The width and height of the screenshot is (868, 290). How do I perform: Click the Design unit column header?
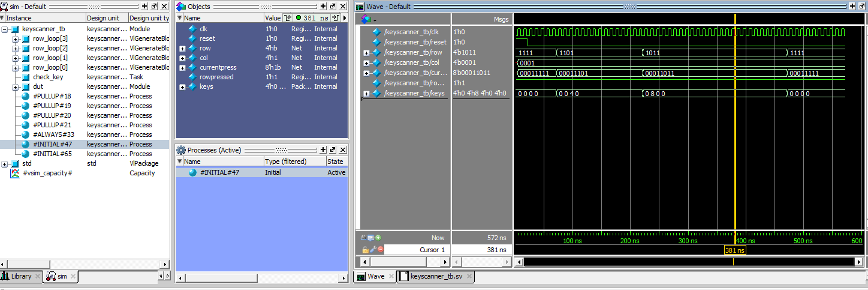pos(107,18)
